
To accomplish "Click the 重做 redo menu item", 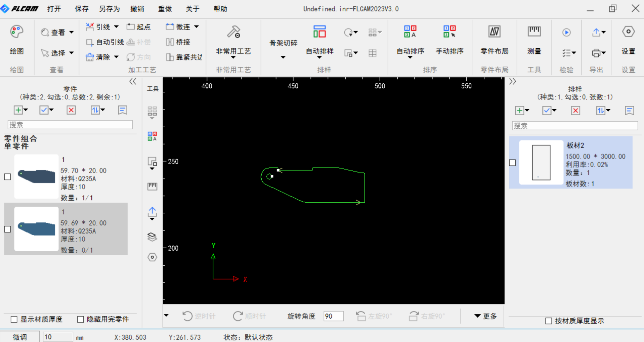I will click(x=165, y=9).
